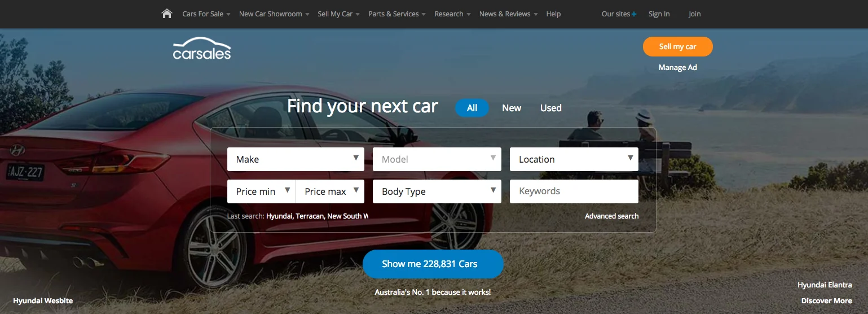Open Research menu
Viewport: 868px width, 314px height.
[x=452, y=14]
